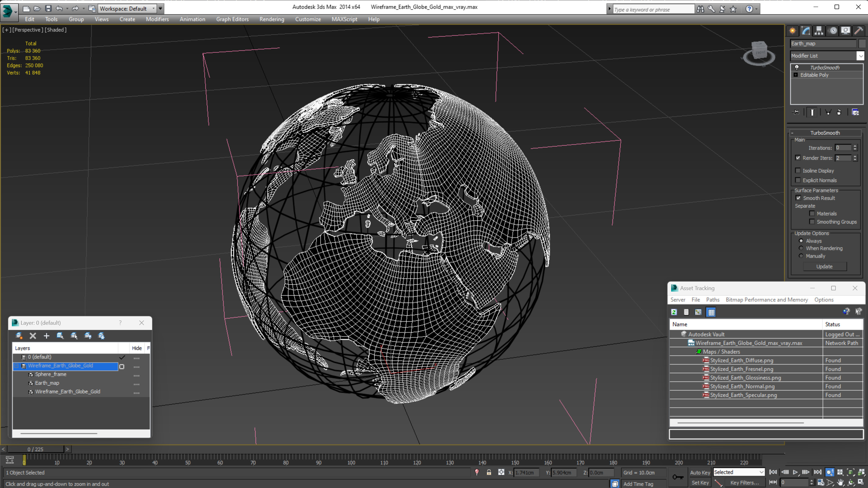Click the Auto Key button
The image size is (868, 488).
(x=700, y=472)
